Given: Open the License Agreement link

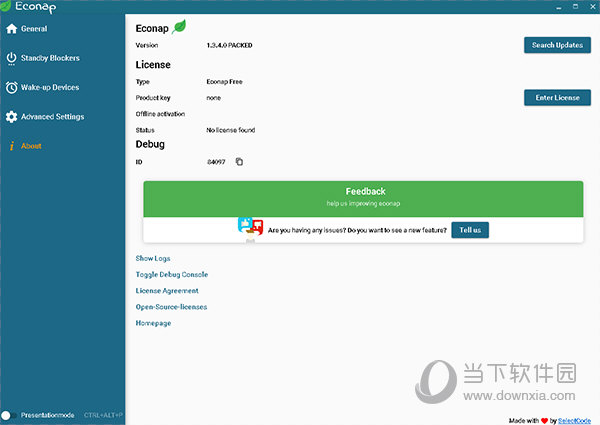Looking at the screenshot, I should pos(167,291).
